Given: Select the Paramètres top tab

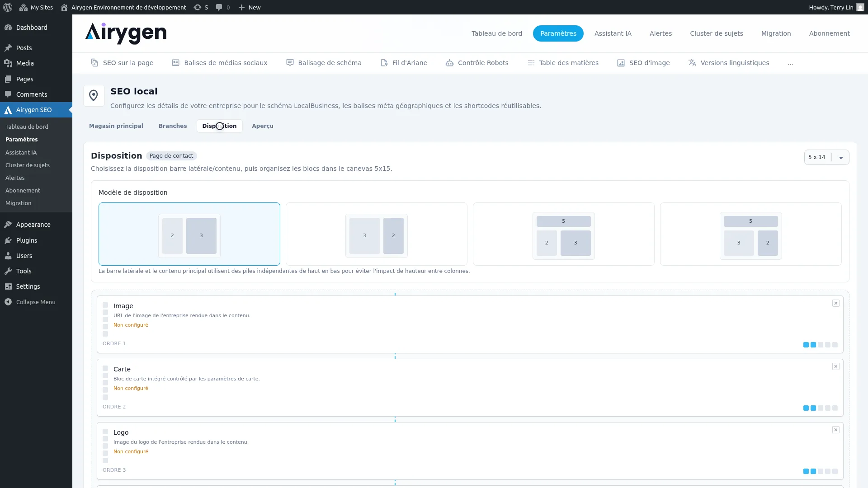Looking at the screenshot, I should (x=558, y=33).
